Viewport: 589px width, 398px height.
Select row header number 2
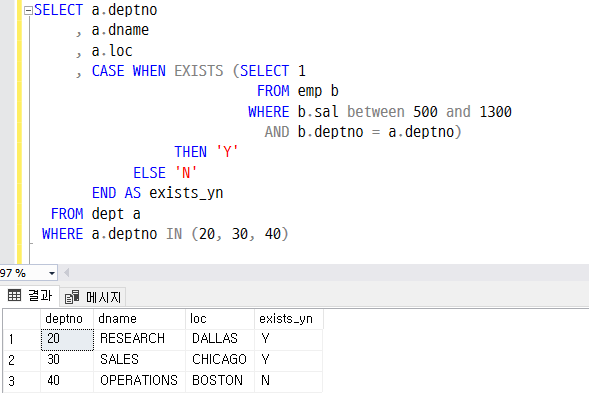(22, 360)
